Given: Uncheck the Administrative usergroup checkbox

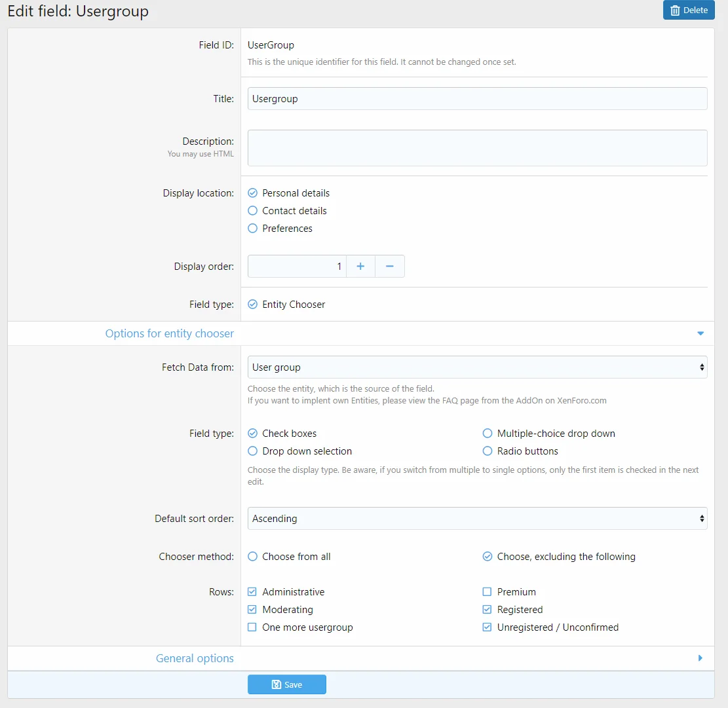Looking at the screenshot, I should click(252, 592).
